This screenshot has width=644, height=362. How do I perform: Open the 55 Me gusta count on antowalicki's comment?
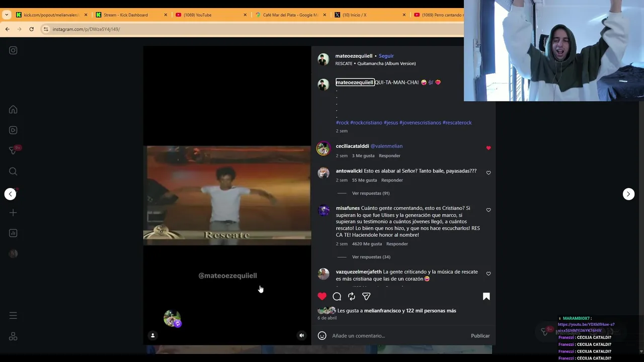coord(364,180)
